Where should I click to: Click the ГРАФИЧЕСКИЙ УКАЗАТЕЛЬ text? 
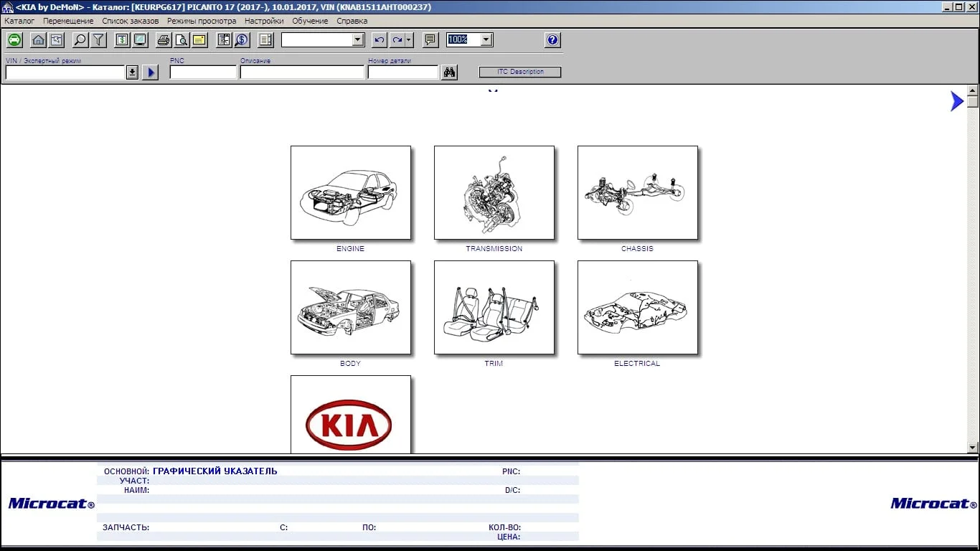tap(215, 471)
